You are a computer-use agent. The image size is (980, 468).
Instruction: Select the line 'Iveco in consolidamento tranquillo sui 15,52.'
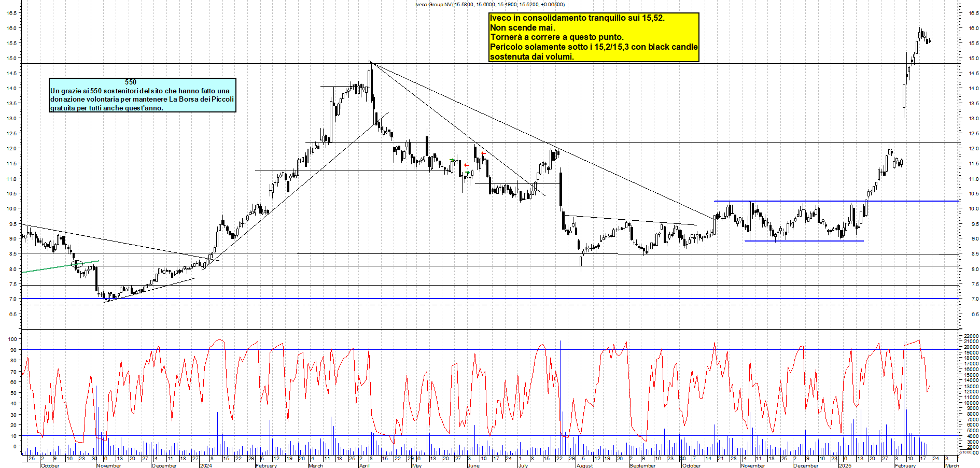(577, 18)
